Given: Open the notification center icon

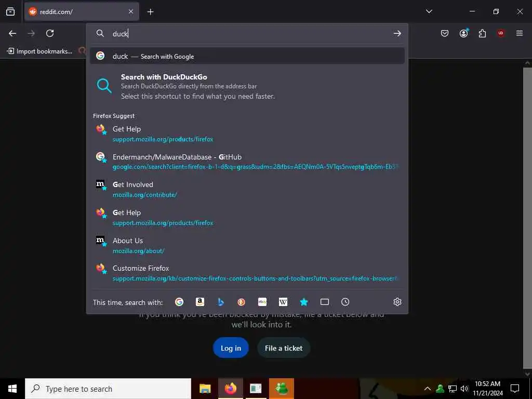Looking at the screenshot, I should tap(515, 389).
